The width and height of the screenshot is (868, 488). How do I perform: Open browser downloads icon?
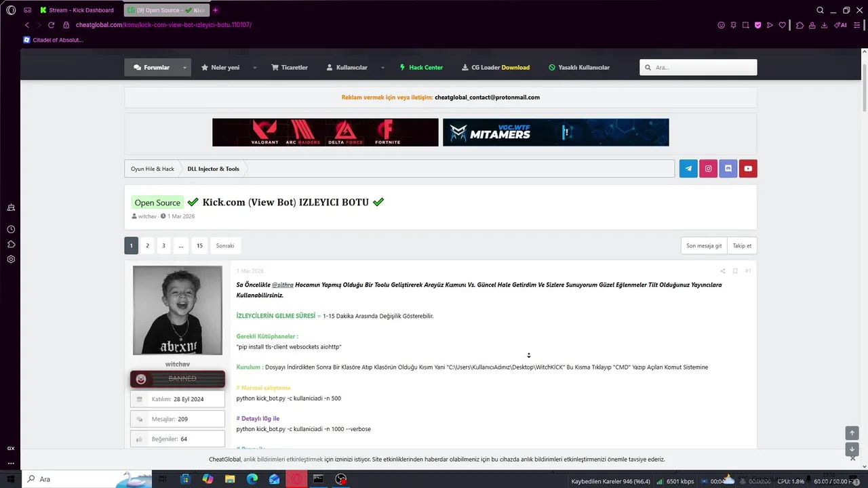point(824,25)
